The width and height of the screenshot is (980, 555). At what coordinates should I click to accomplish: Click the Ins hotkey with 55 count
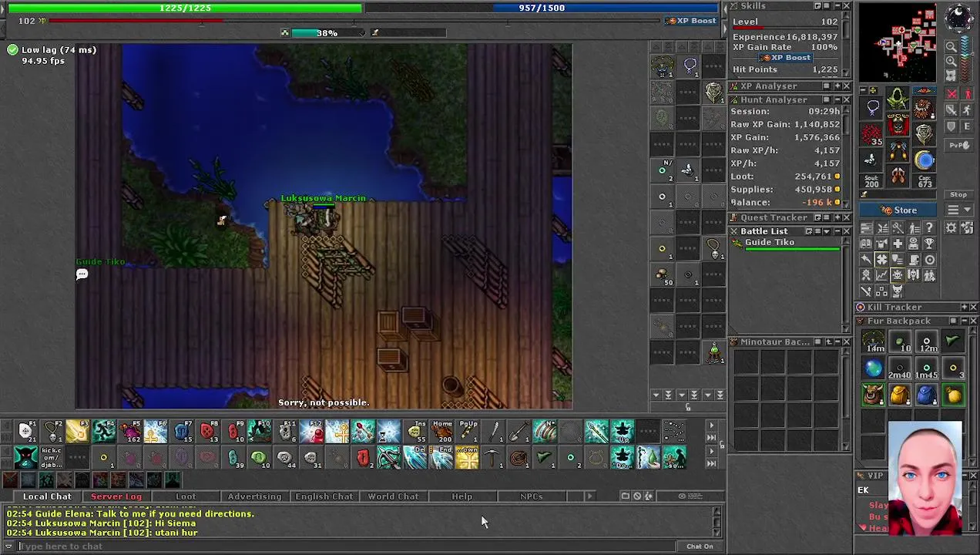coord(415,432)
